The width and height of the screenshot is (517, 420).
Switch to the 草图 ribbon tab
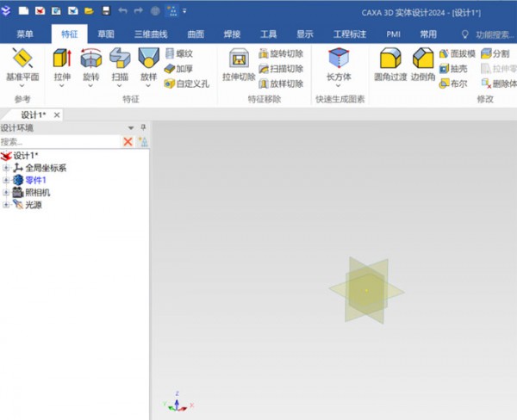[x=106, y=34]
